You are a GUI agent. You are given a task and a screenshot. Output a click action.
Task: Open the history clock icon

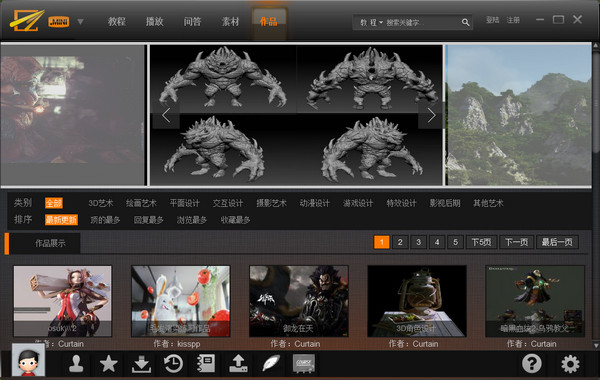pos(173,364)
